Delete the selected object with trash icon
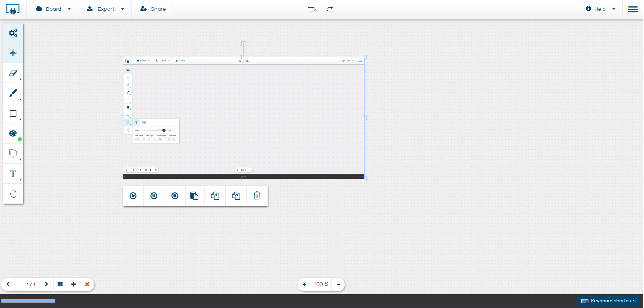 tap(257, 196)
